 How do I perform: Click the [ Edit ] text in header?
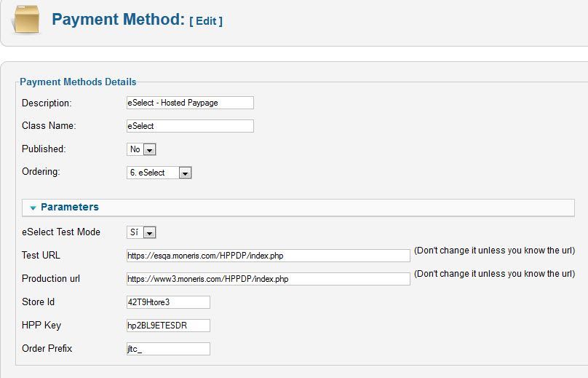point(206,21)
